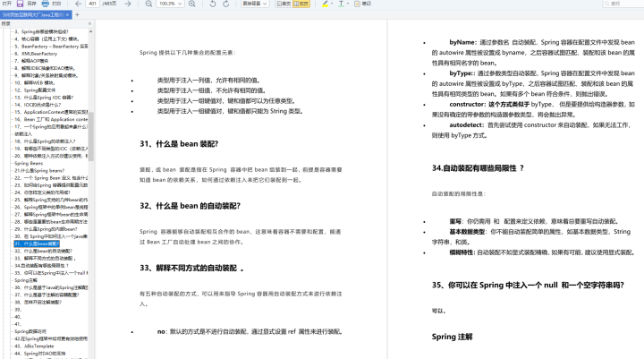Screen dimensions: 644x359
Task: Open the background color dropdown
Action: (255, 4)
